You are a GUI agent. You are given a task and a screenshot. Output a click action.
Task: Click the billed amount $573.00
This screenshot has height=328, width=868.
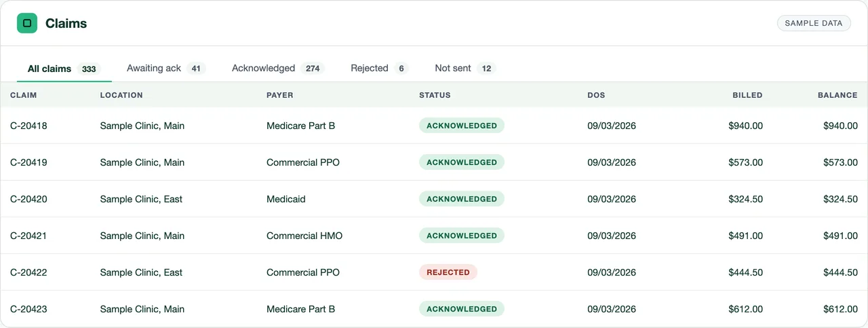pos(745,162)
